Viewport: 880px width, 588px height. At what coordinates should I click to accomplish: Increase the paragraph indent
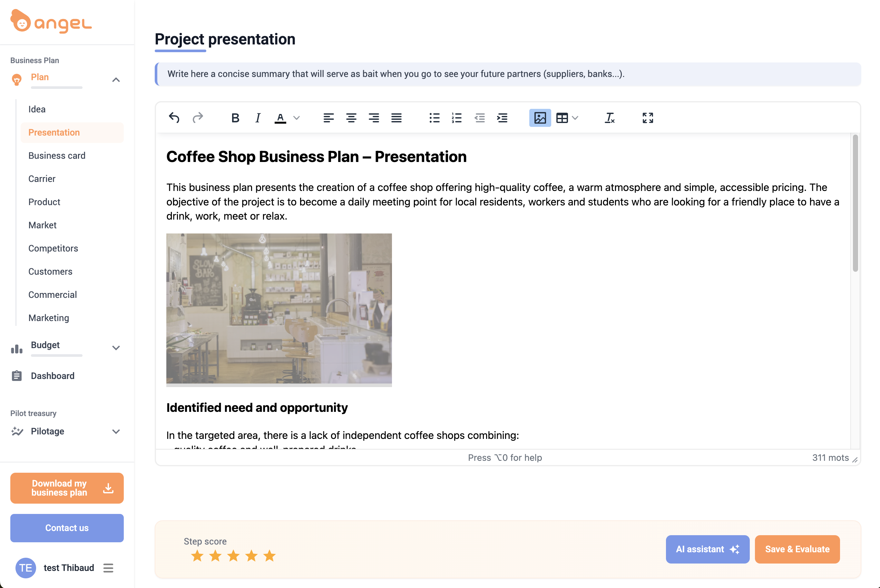pos(502,118)
